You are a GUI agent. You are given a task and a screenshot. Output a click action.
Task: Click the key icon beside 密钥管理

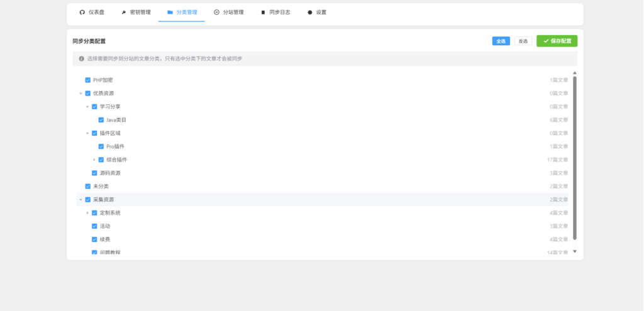pos(124,12)
